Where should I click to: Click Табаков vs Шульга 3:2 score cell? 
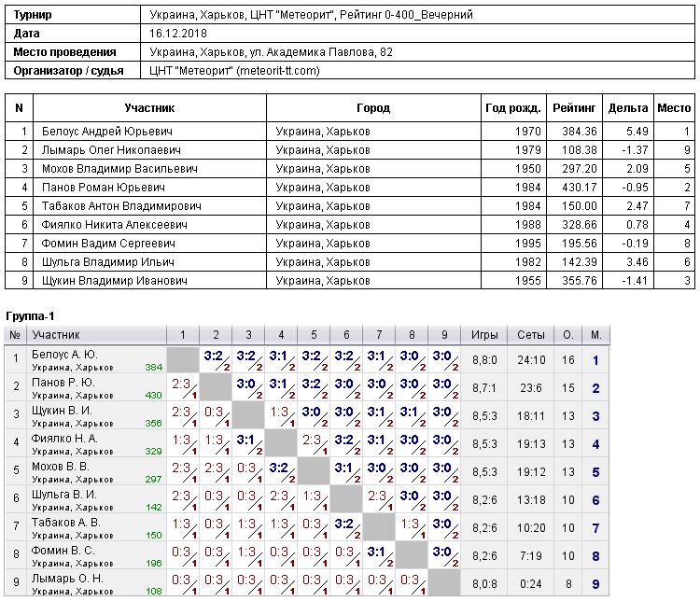pos(346,528)
